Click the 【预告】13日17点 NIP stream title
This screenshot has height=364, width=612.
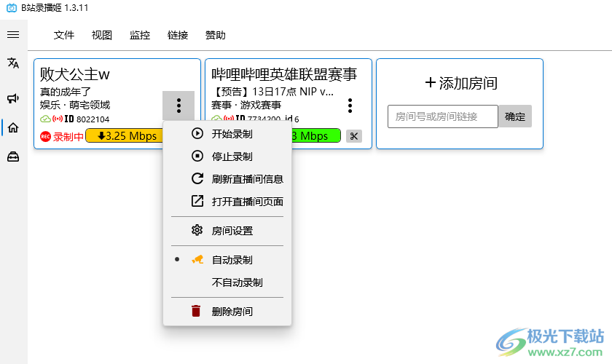[x=272, y=92]
